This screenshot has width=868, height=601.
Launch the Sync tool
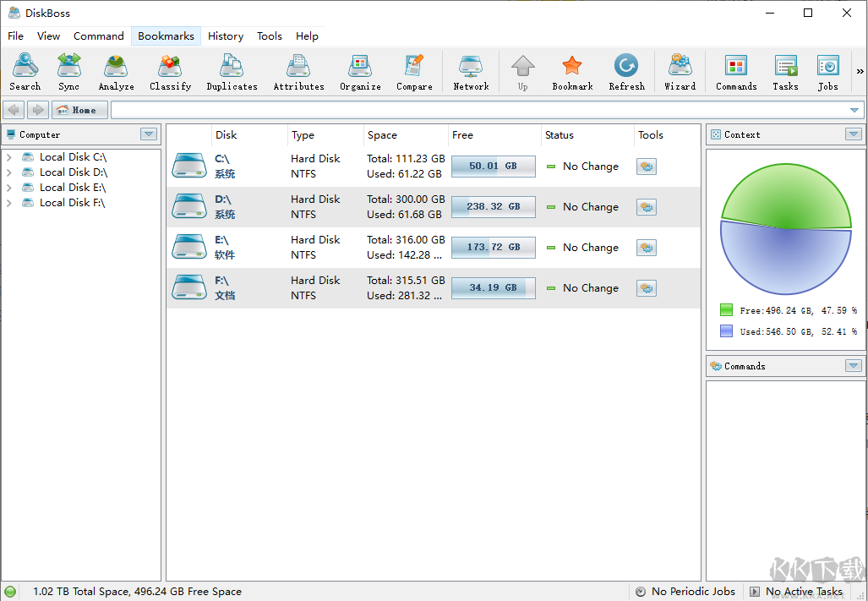(x=68, y=72)
